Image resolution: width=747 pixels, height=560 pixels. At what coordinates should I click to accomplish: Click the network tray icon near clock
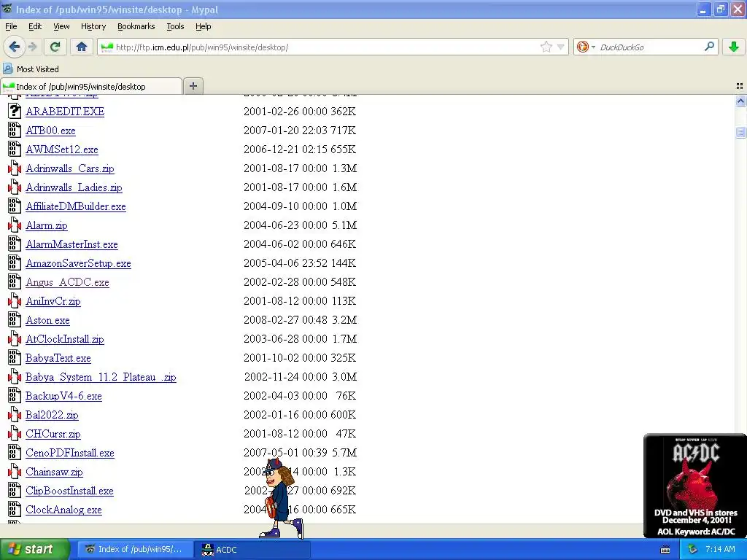click(x=692, y=550)
